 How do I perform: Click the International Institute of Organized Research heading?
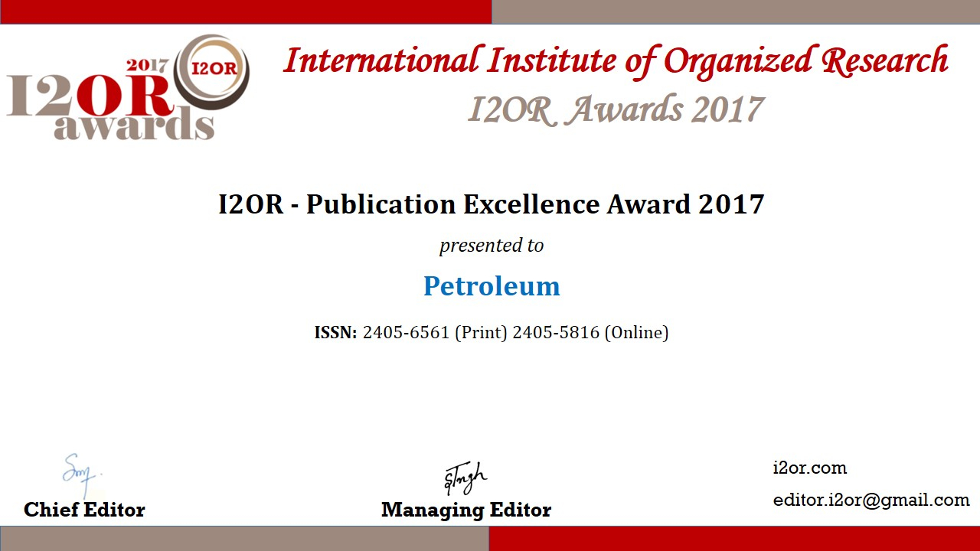click(x=616, y=62)
